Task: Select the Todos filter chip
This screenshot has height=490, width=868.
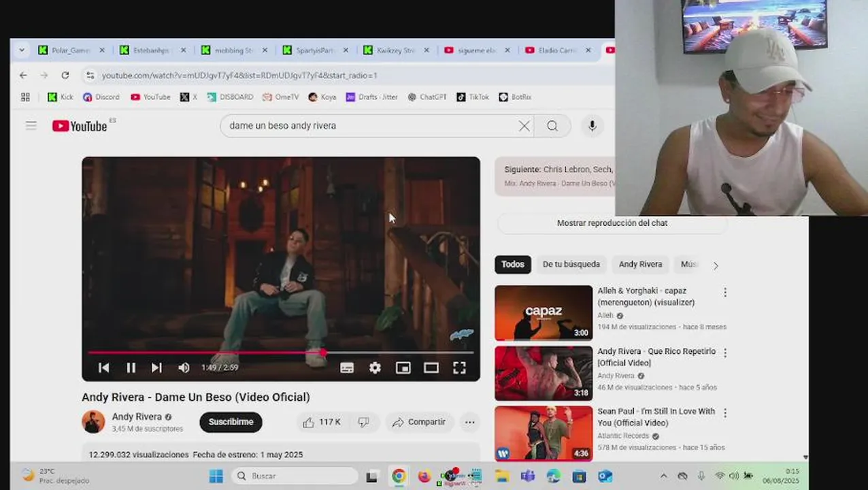Action: coord(513,265)
